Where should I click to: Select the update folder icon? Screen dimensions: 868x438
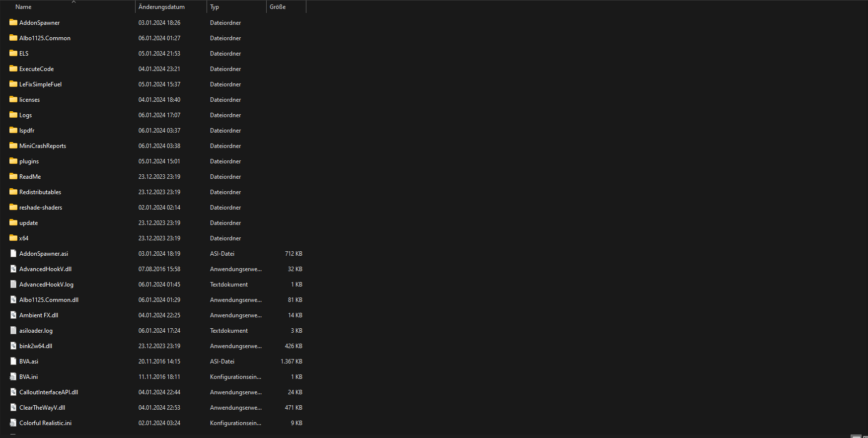pyautogui.click(x=13, y=222)
